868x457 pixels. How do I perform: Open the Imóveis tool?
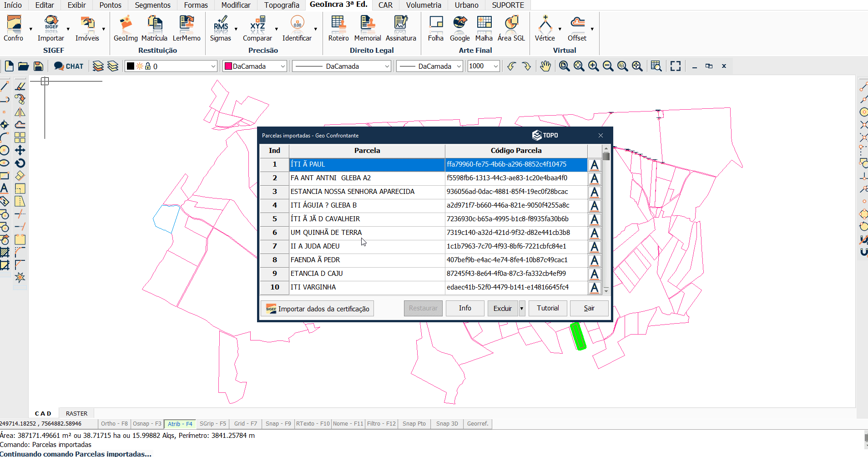click(87, 28)
